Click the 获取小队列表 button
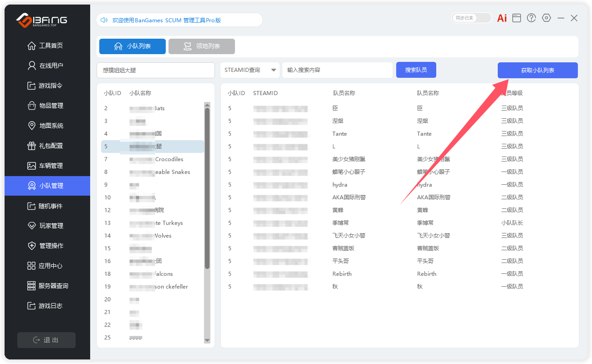This screenshot has width=592, height=364. 537,71
